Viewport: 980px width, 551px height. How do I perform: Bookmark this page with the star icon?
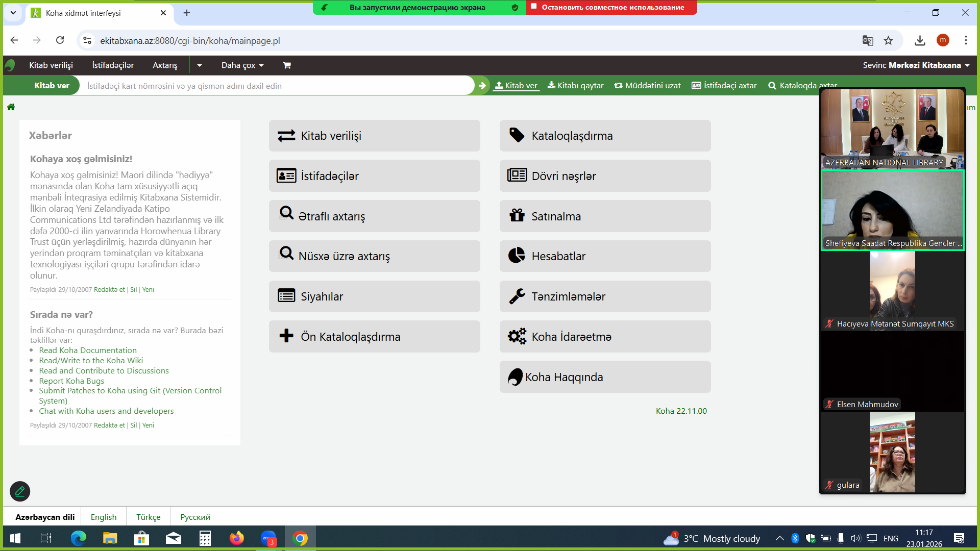889,40
